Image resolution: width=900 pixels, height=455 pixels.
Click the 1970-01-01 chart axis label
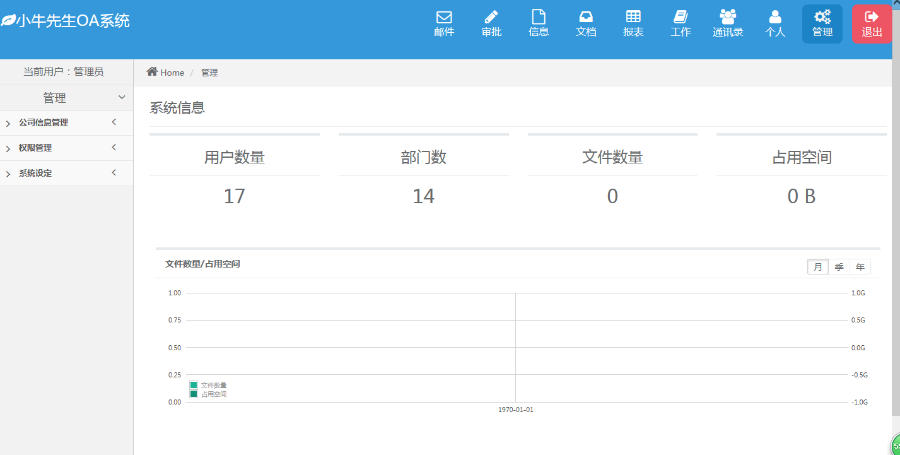(515, 410)
